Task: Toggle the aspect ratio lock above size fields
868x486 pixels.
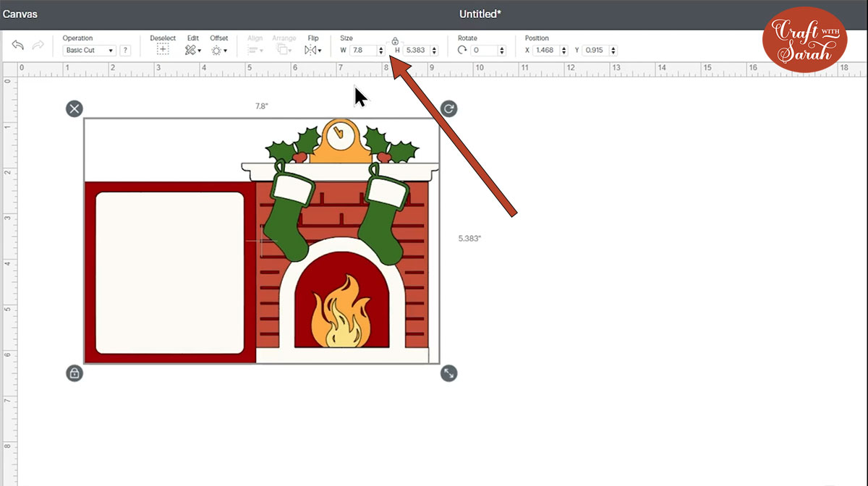Action: tap(395, 41)
